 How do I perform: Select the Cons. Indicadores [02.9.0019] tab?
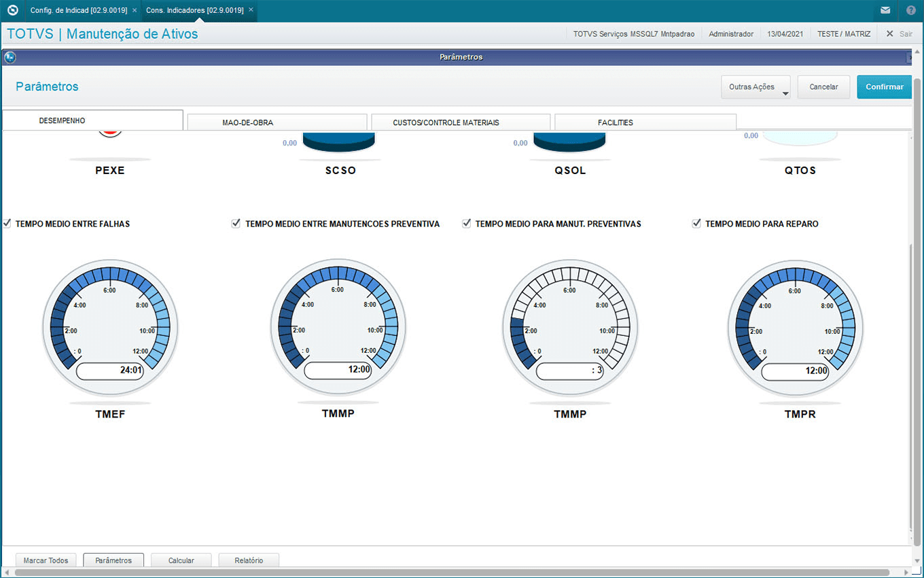pyautogui.click(x=195, y=10)
